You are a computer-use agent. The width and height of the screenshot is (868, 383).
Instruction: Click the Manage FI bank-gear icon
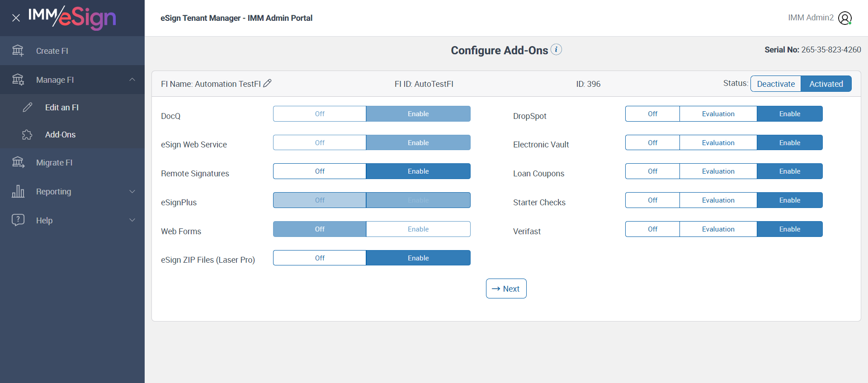pos(18,80)
